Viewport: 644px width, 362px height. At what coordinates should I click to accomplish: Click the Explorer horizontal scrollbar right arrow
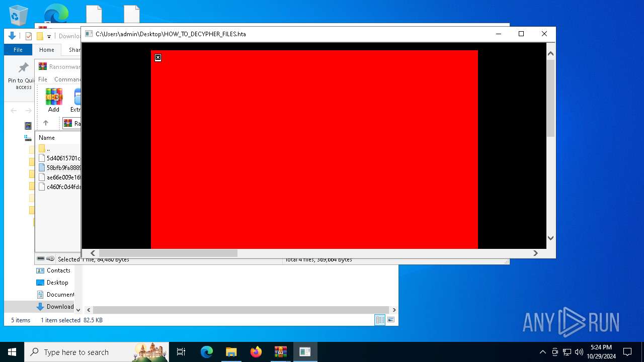point(394,310)
